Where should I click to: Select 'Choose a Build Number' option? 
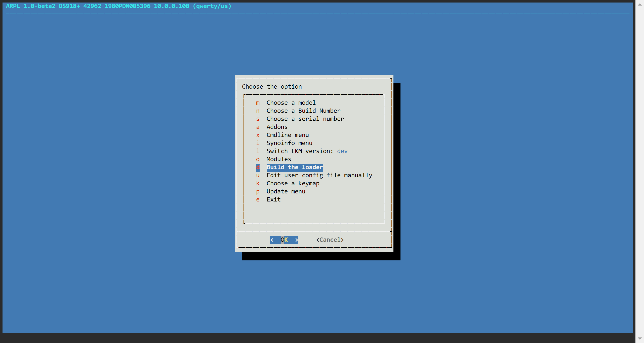click(303, 111)
